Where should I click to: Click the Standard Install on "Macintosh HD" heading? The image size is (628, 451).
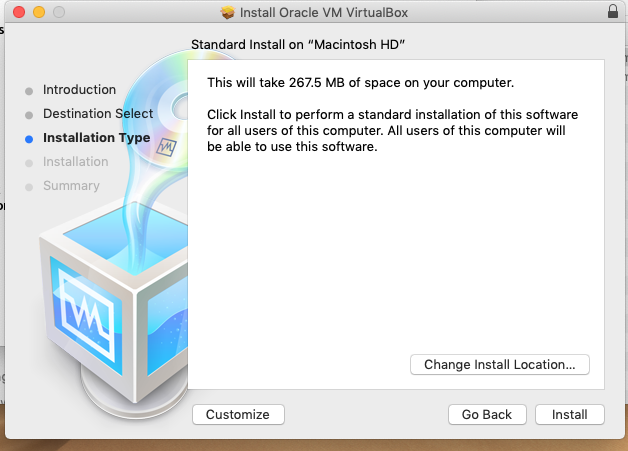298,44
